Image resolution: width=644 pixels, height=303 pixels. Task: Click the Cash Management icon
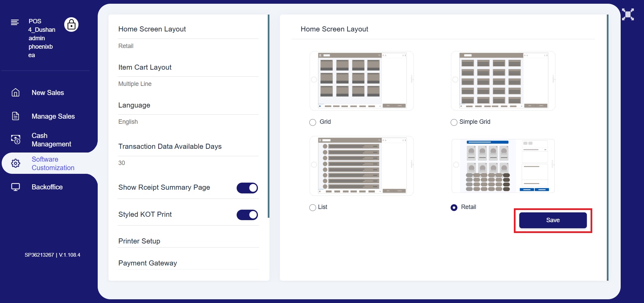coord(16,140)
